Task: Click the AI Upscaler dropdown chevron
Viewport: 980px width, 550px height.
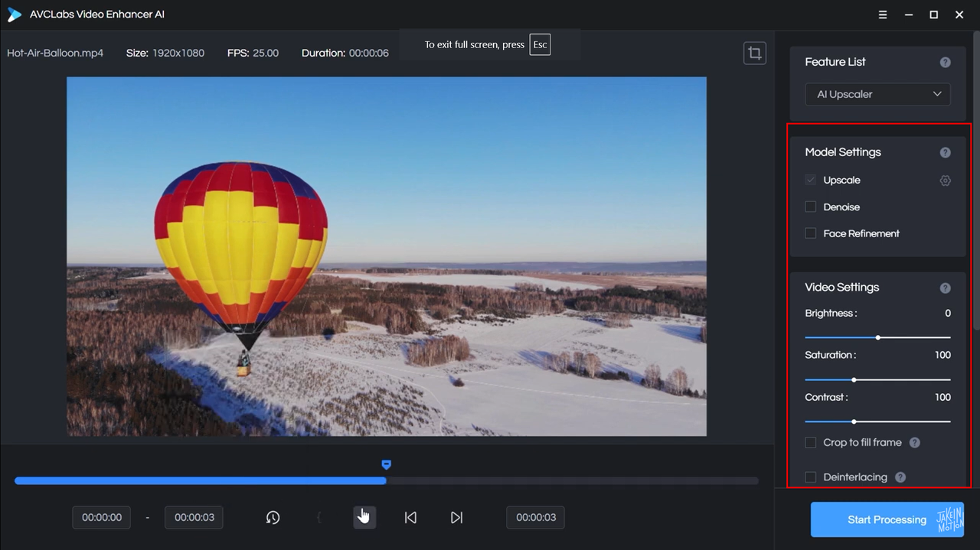Action: (x=936, y=94)
